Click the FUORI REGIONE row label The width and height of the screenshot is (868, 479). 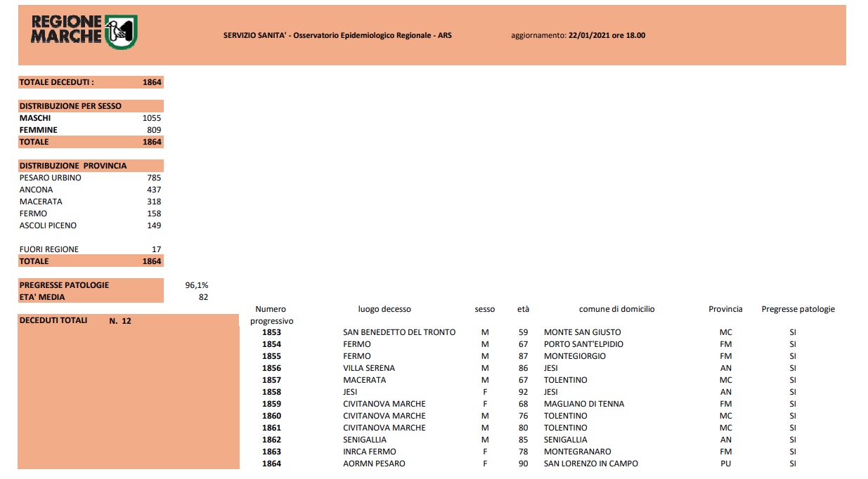pos(49,249)
